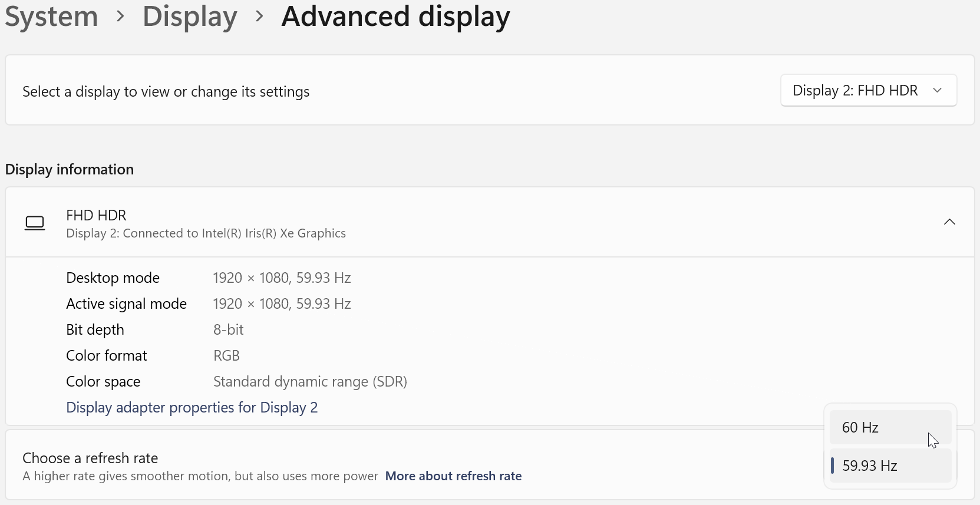Click the Advanced display page title
Viewport: 980px width, 505px height.
(x=395, y=16)
